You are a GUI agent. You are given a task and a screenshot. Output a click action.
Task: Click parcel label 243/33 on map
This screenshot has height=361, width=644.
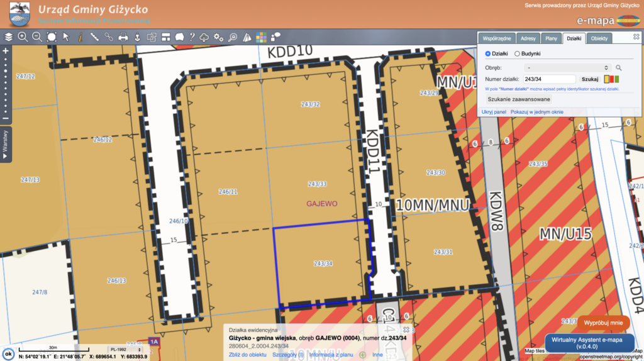coord(317,184)
